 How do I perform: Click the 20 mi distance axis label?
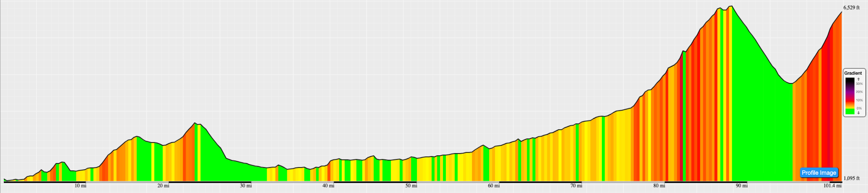163,186
